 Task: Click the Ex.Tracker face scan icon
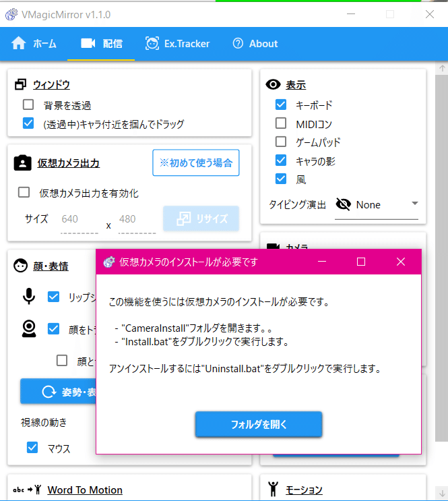152,43
